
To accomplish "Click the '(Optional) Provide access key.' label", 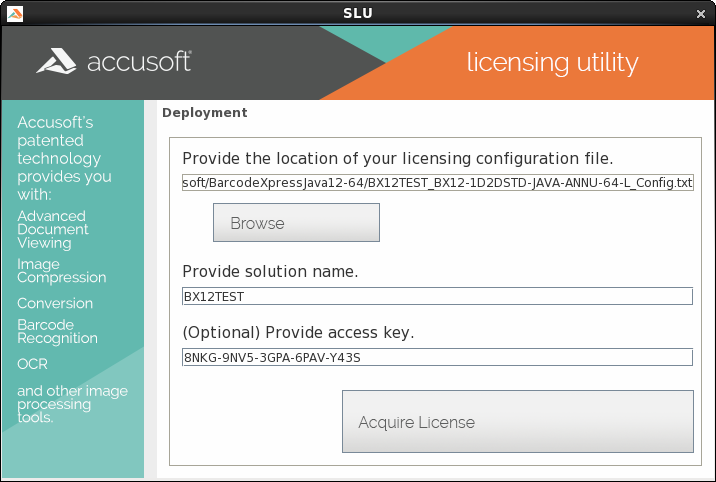I will point(298,332).
